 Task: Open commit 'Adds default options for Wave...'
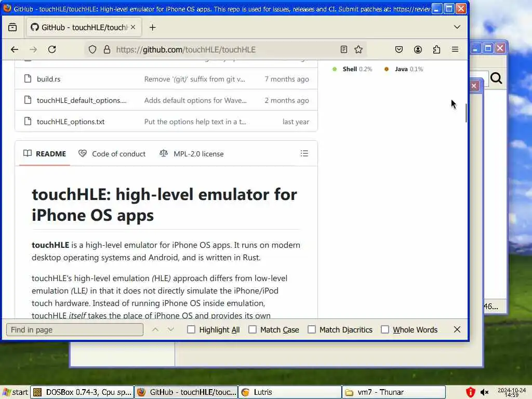(195, 100)
